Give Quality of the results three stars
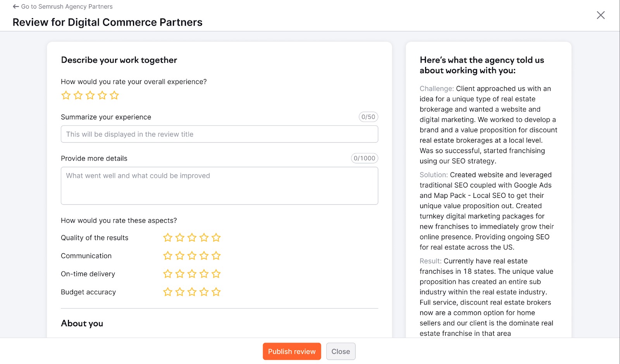 191,237
